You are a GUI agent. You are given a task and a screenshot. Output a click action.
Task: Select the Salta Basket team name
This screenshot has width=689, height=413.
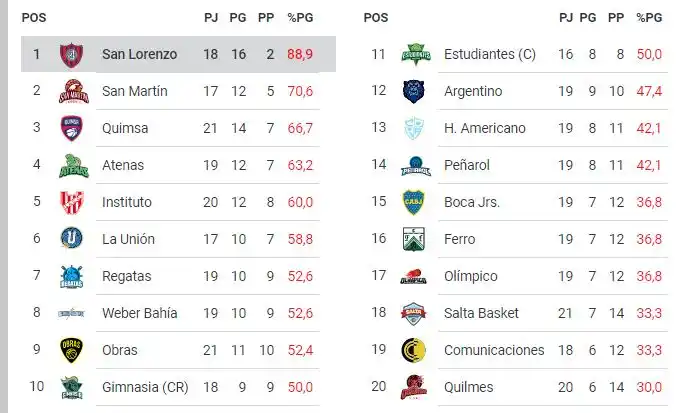[x=481, y=313]
